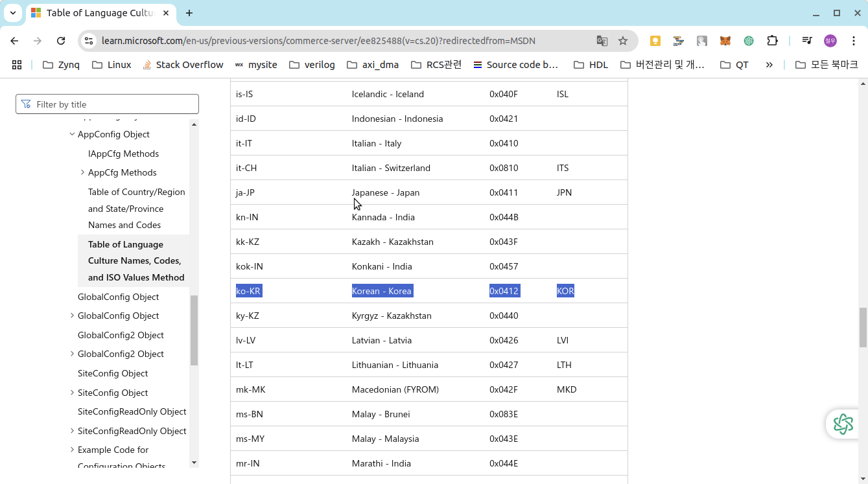
Task: Click the Filter by title input field
Action: 108,104
